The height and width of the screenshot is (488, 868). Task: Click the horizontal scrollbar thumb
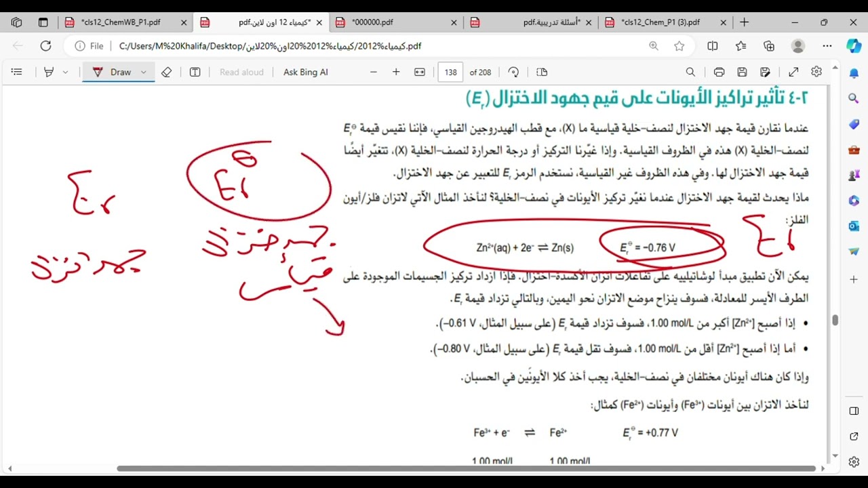467,468
